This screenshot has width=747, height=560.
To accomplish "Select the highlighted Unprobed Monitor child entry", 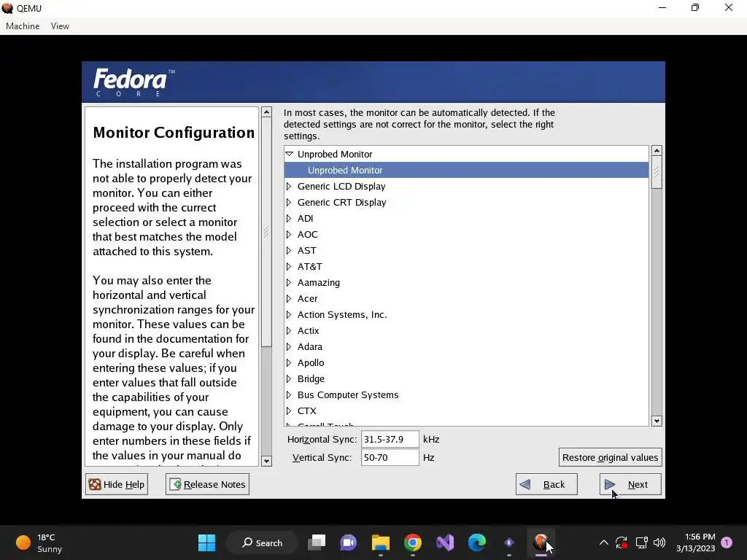I will pos(466,170).
